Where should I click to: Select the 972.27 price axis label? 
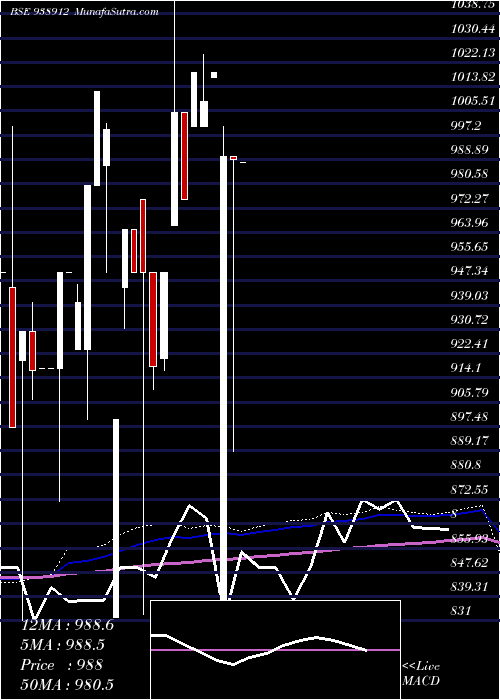tap(470, 199)
